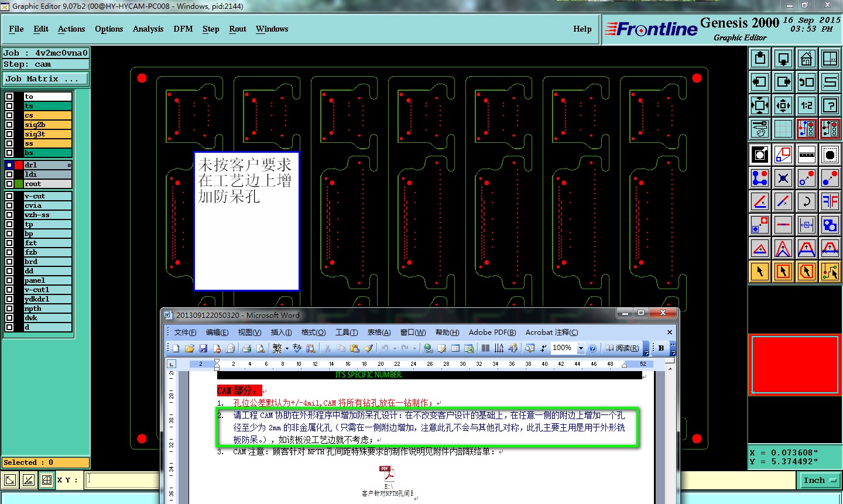Open the 繁 conversion dropdown arrow in Word
Image resolution: width=843 pixels, height=504 pixels.
[x=287, y=348]
